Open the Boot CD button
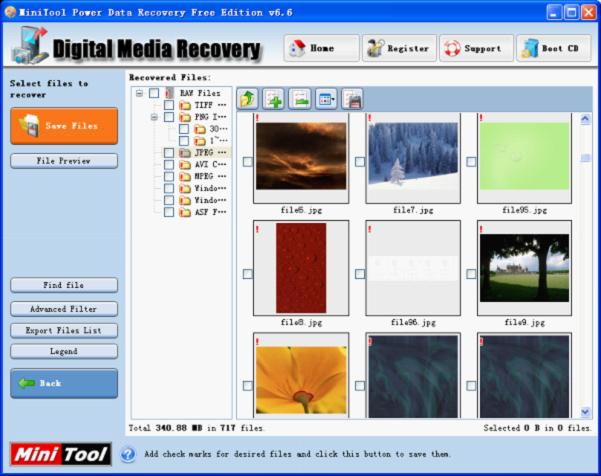The image size is (601, 476). click(x=553, y=48)
